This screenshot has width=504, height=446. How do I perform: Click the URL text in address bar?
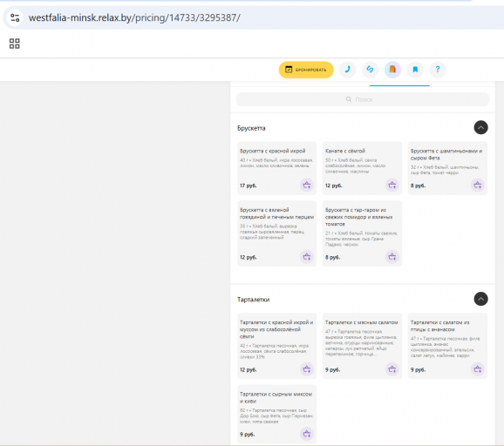click(134, 17)
